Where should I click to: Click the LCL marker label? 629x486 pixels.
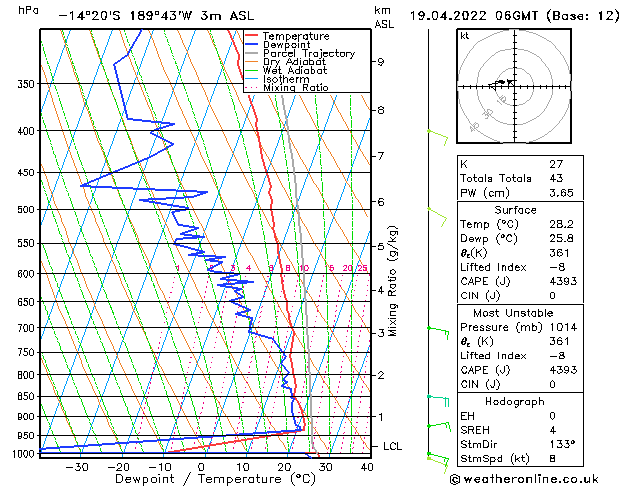[x=392, y=446]
